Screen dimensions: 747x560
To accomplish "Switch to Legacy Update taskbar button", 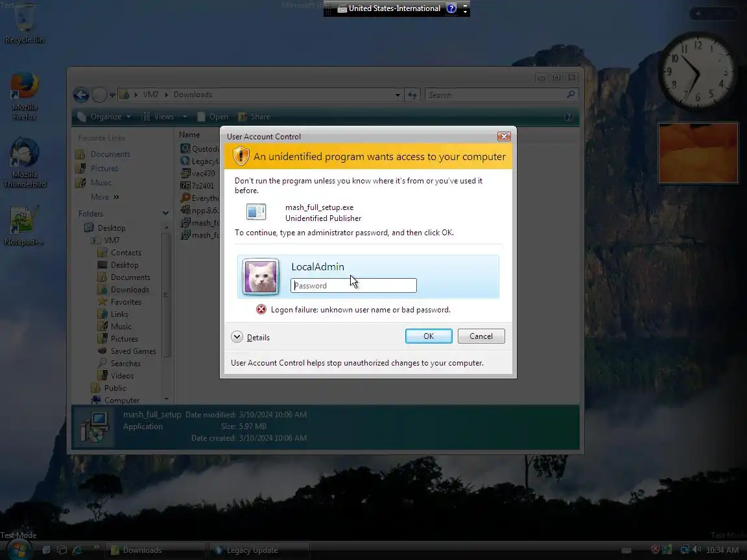I will pyautogui.click(x=259, y=550).
